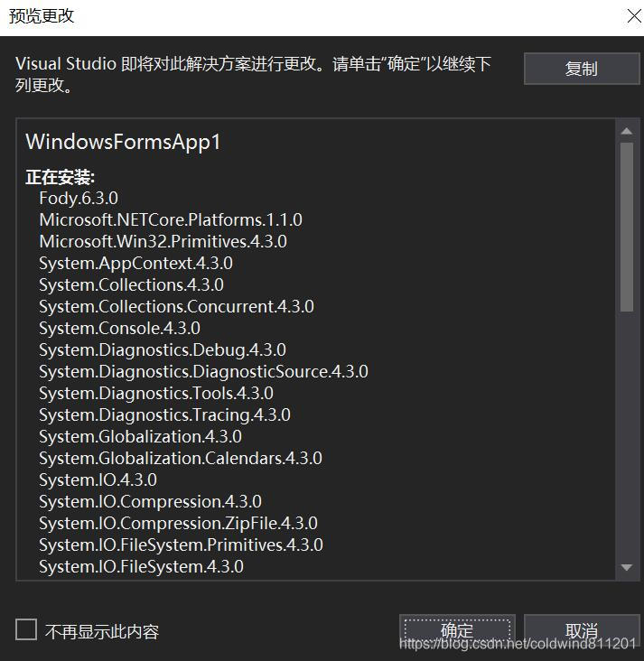
Task: Click the vertical scrollbar thumb
Action: tap(627, 228)
